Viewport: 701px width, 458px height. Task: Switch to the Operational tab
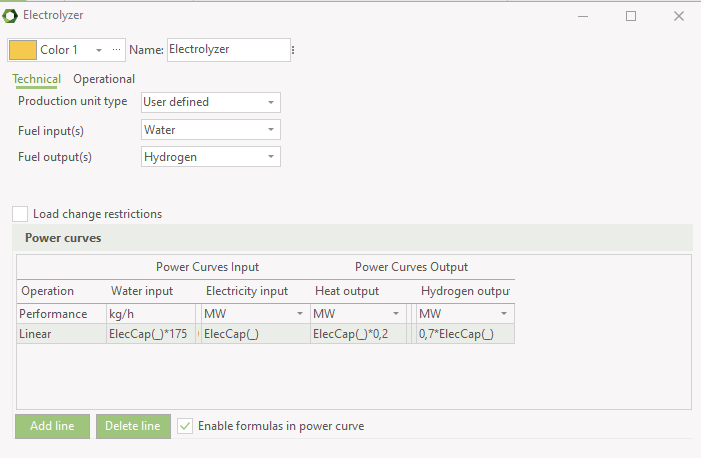click(x=104, y=79)
